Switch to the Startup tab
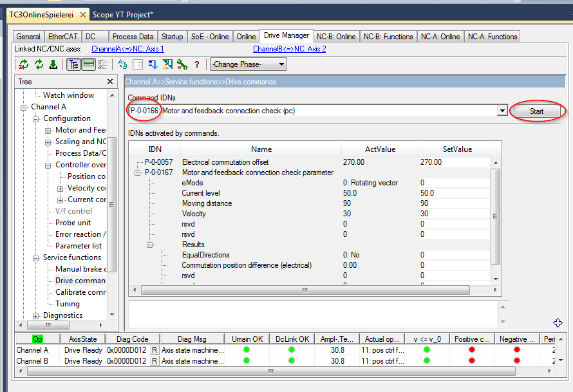The image size is (573, 392). pos(172,37)
